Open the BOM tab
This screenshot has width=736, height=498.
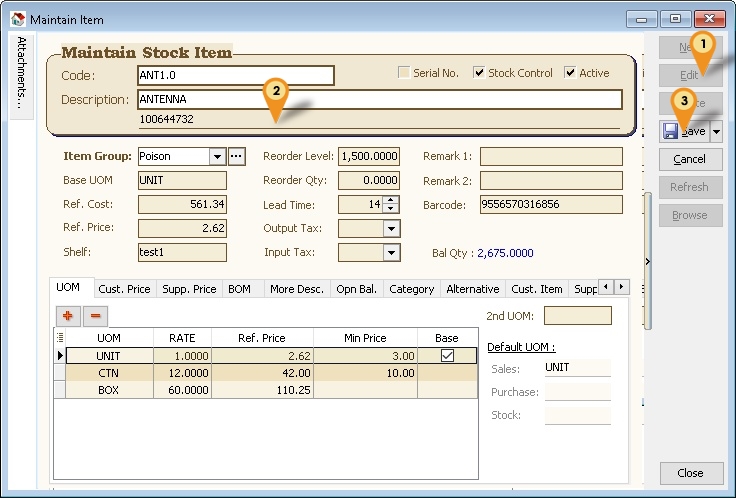point(239,289)
